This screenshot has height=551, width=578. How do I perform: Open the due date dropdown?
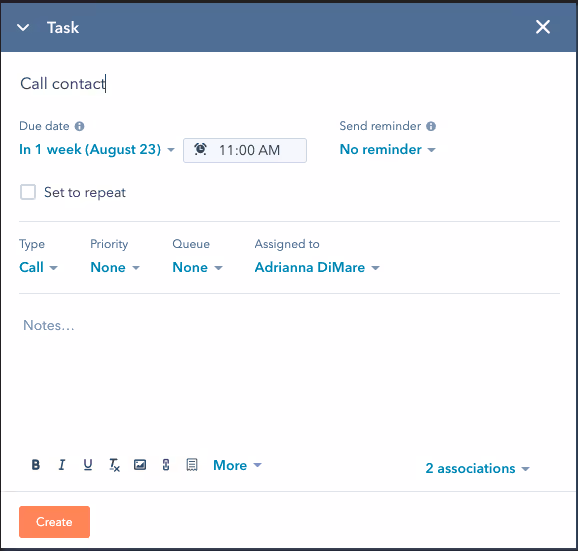(x=97, y=149)
